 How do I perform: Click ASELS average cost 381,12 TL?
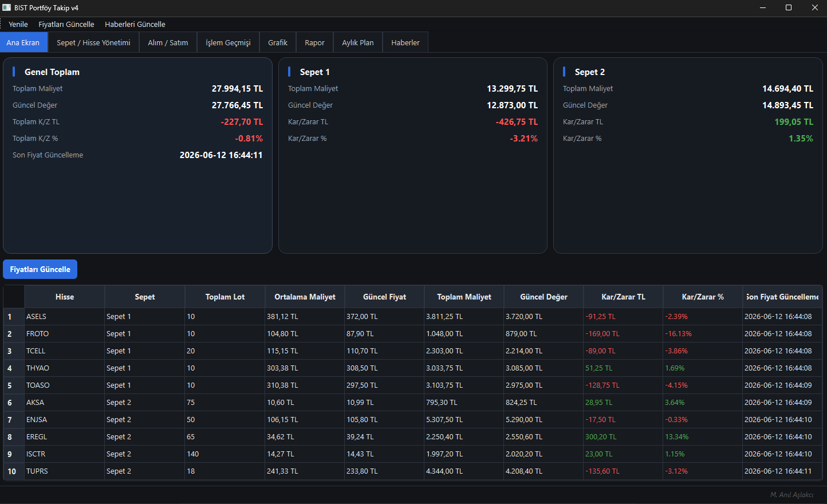[x=305, y=317]
